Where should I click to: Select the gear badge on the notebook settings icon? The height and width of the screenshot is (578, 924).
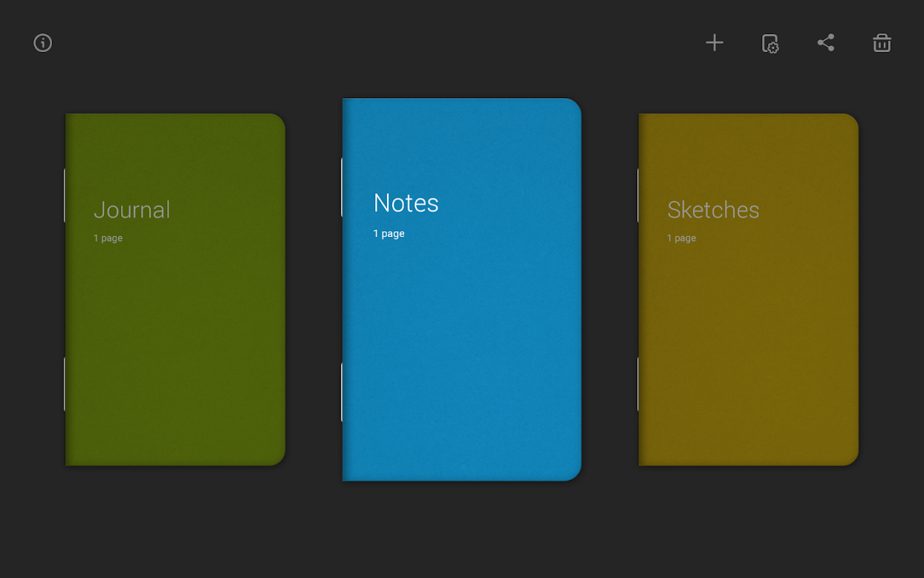coord(775,48)
